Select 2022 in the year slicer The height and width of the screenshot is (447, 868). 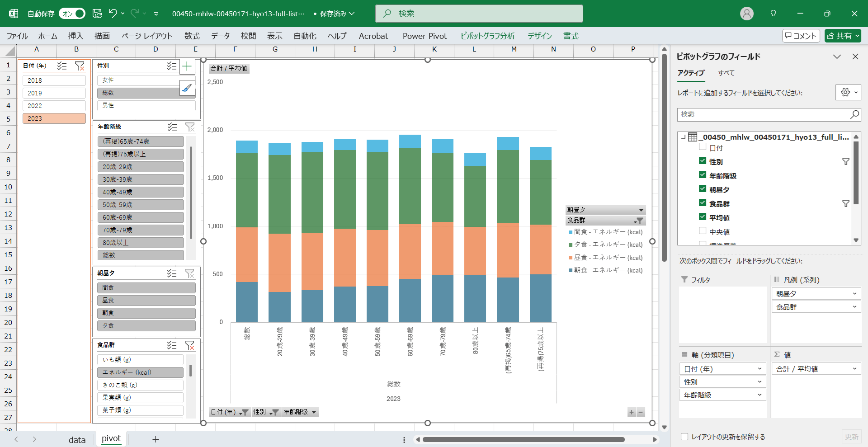coord(54,106)
